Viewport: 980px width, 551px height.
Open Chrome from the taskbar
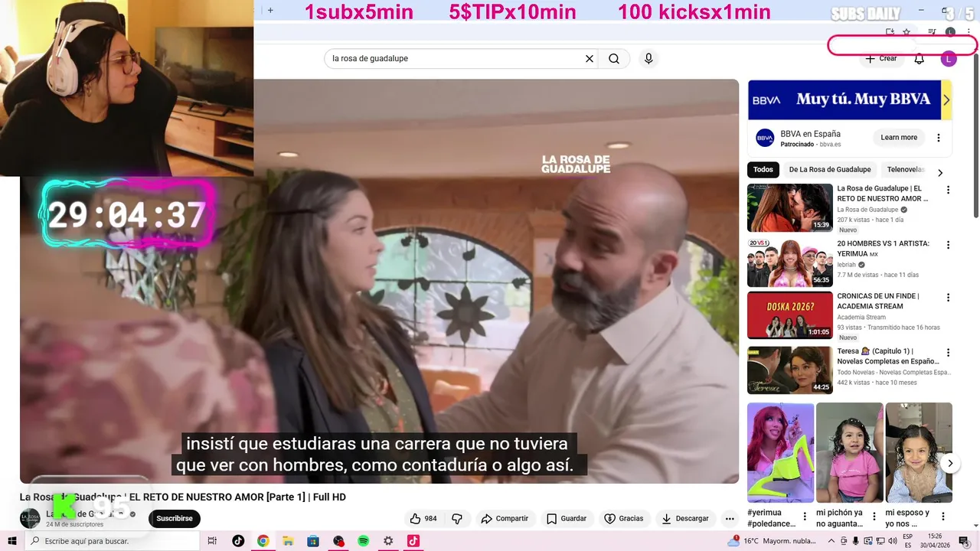click(263, 541)
